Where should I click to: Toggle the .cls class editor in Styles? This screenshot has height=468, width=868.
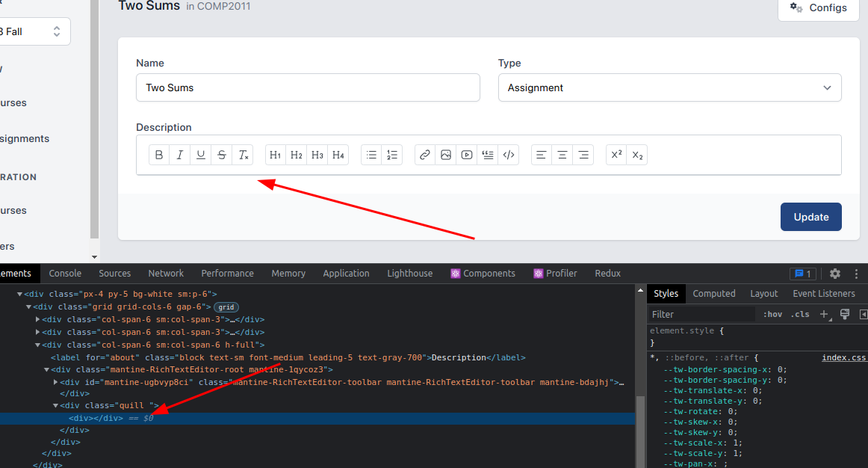(x=799, y=313)
